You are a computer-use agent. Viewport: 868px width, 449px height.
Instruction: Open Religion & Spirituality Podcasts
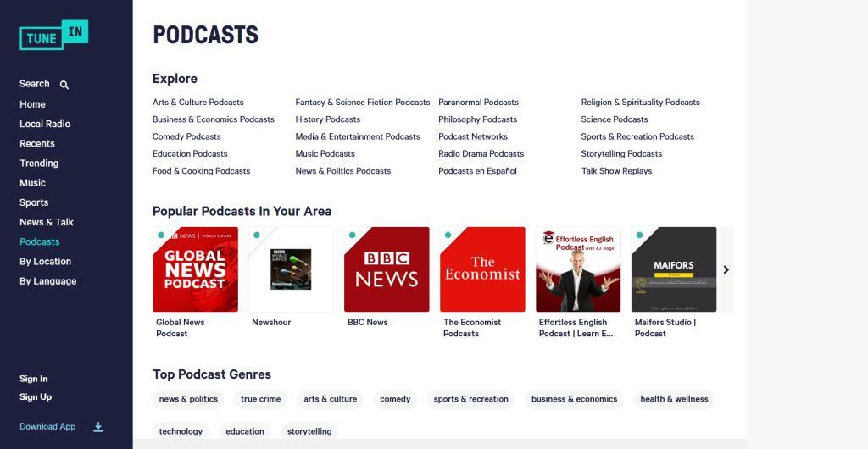pos(641,103)
